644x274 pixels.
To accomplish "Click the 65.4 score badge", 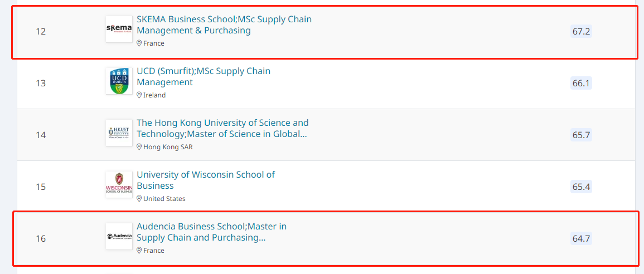I will click(x=581, y=187).
